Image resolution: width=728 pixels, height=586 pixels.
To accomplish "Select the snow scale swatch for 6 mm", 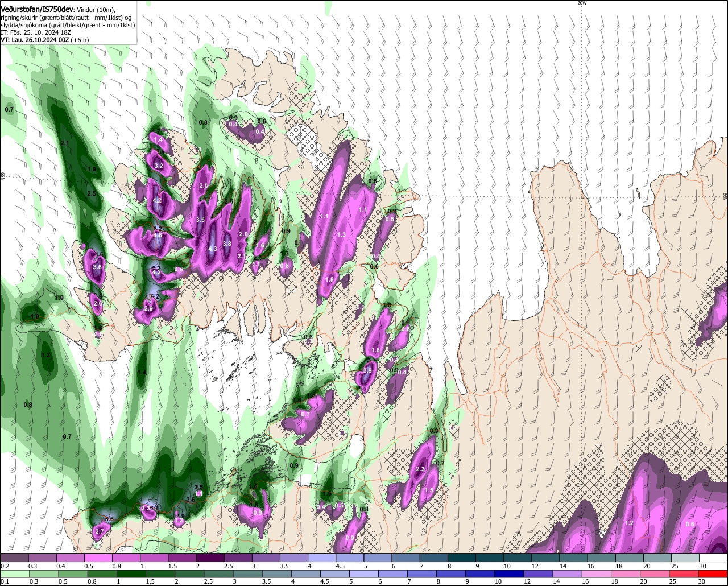I will point(406,558).
